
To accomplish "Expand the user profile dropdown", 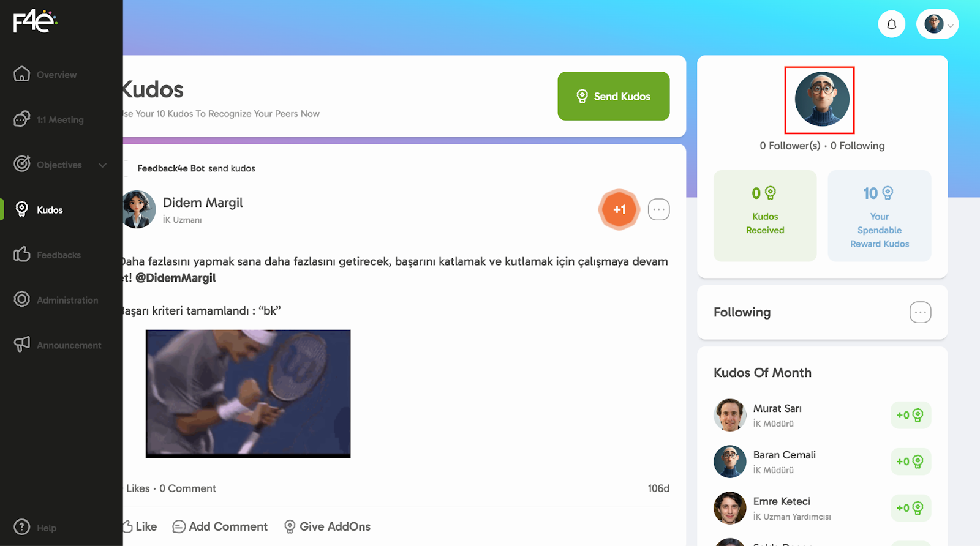I will click(x=937, y=24).
